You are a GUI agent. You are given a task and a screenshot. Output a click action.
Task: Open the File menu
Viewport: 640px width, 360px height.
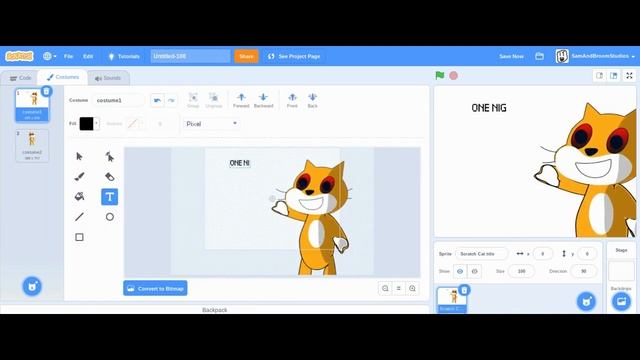click(69, 56)
